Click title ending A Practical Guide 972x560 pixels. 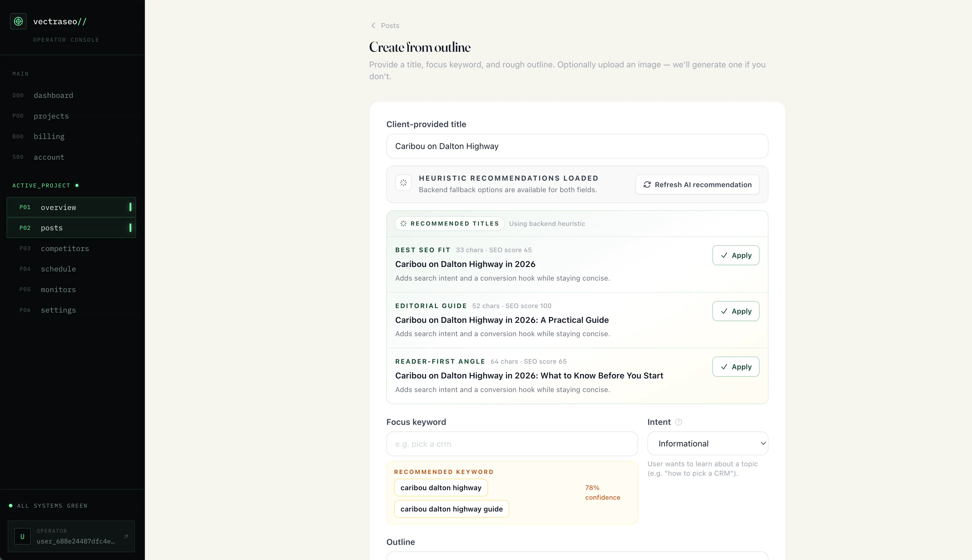point(502,320)
